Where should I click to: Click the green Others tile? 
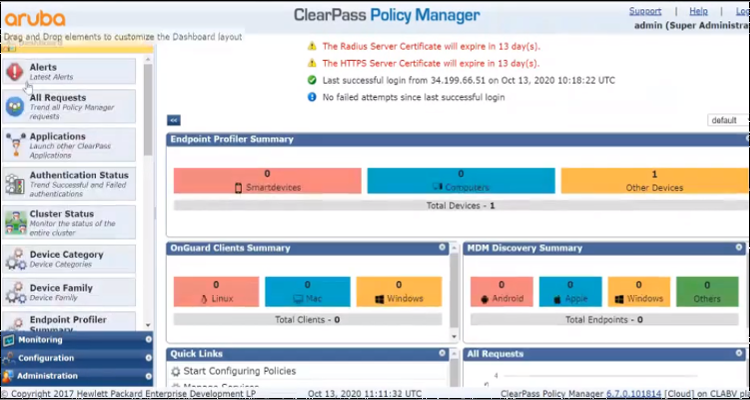tap(707, 292)
